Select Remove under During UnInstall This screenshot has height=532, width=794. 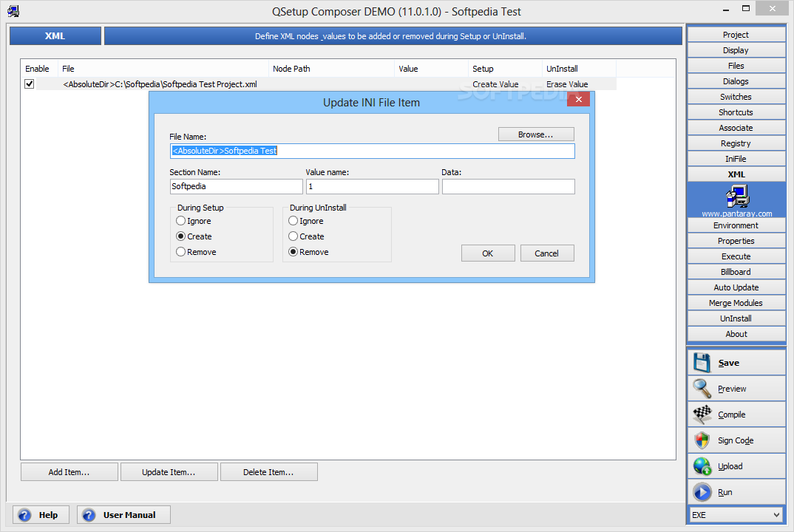coord(293,251)
